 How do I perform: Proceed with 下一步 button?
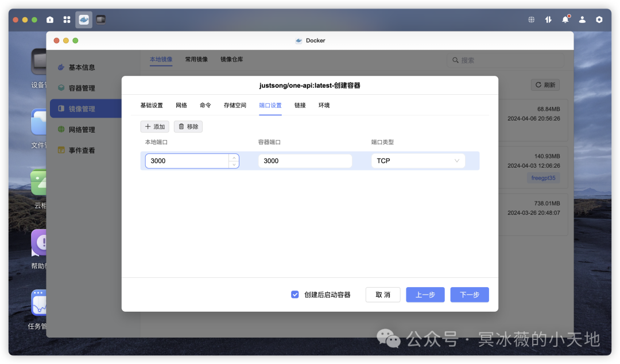470,295
